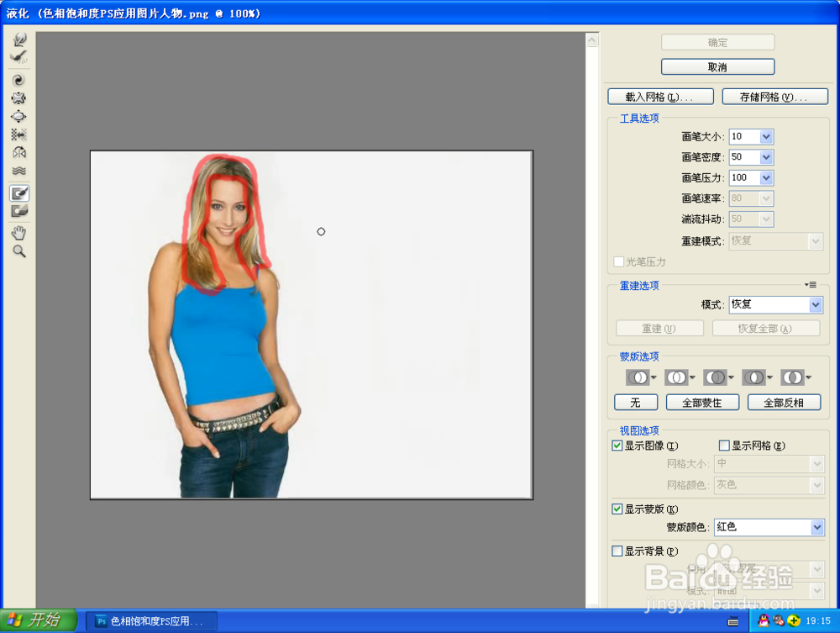Viewport: 840px width, 633px height.
Task: Select the Zoom tool
Action: pos(19,251)
